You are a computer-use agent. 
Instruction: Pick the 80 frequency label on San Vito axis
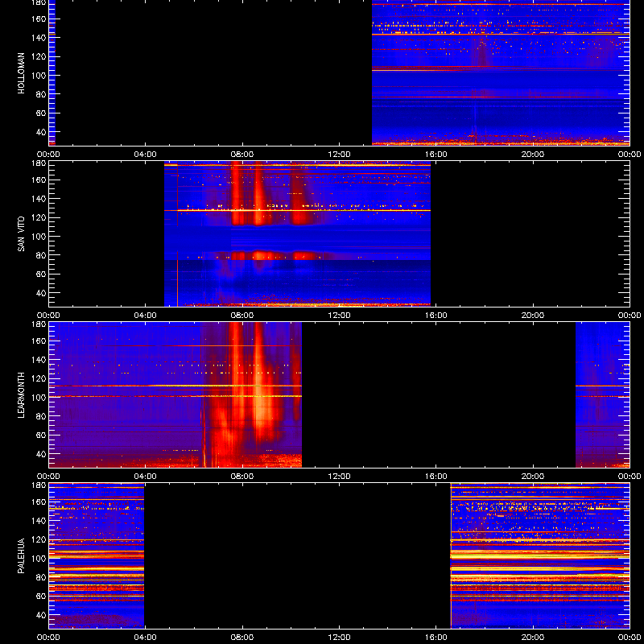(x=42, y=255)
